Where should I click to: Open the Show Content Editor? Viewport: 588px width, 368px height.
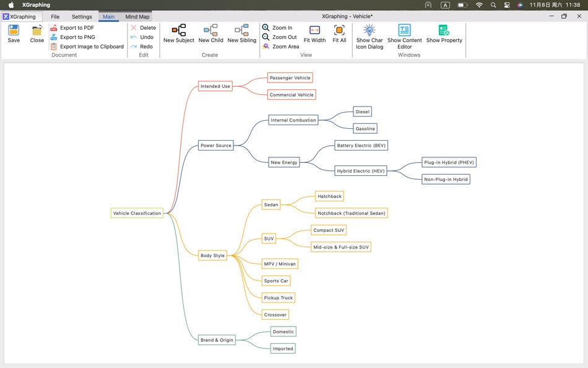click(404, 34)
